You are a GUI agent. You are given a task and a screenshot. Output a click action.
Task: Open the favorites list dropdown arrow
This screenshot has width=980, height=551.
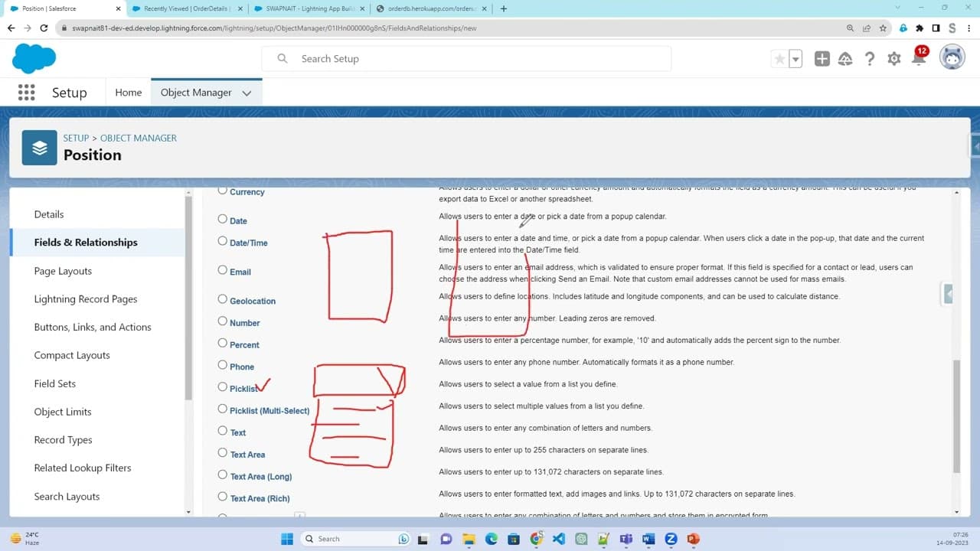tap(795, 59)
